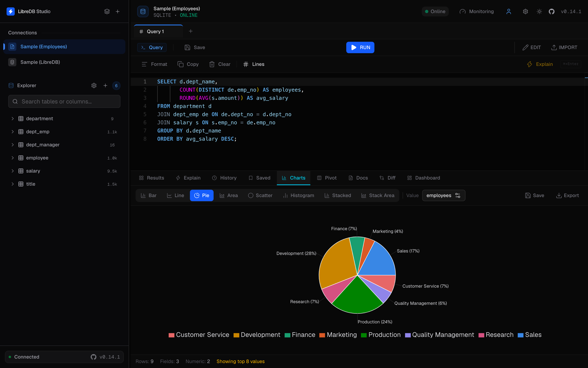The width and height of the screenshot is (588, 368).
Task: Open the Explorer settings gear icon
Action: click(x=94, y=86)
